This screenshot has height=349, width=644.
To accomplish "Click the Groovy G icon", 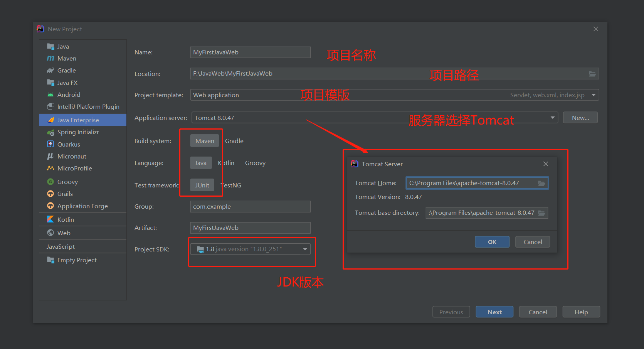I will pos(50,182).
